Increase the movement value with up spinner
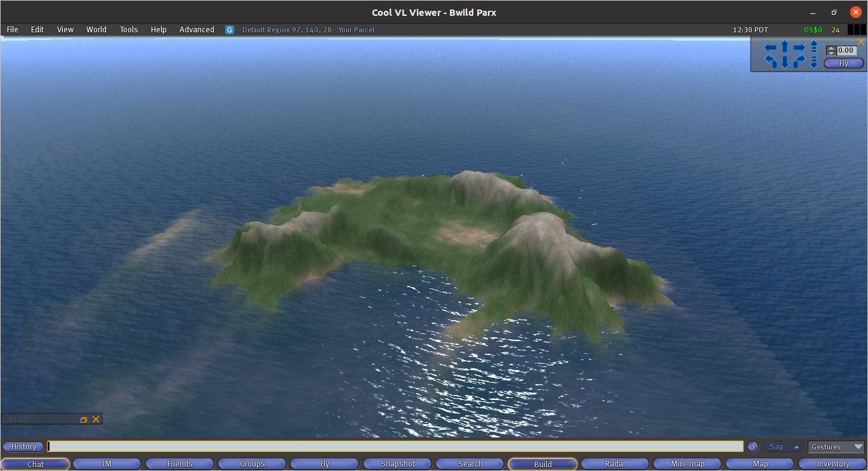This screenshot has height=471, width=868. coord(831,48)
